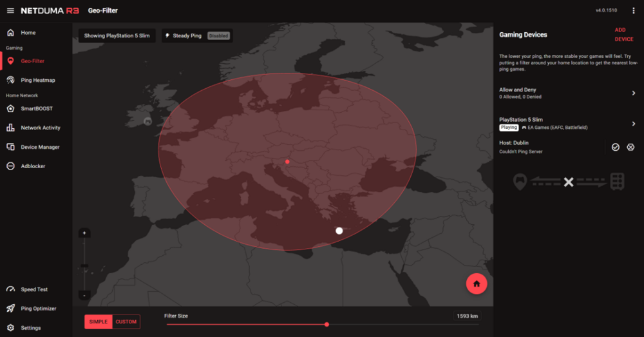Click the map zoom in plus button
This screenshot has width=644, height=337.
click(84, 233)
